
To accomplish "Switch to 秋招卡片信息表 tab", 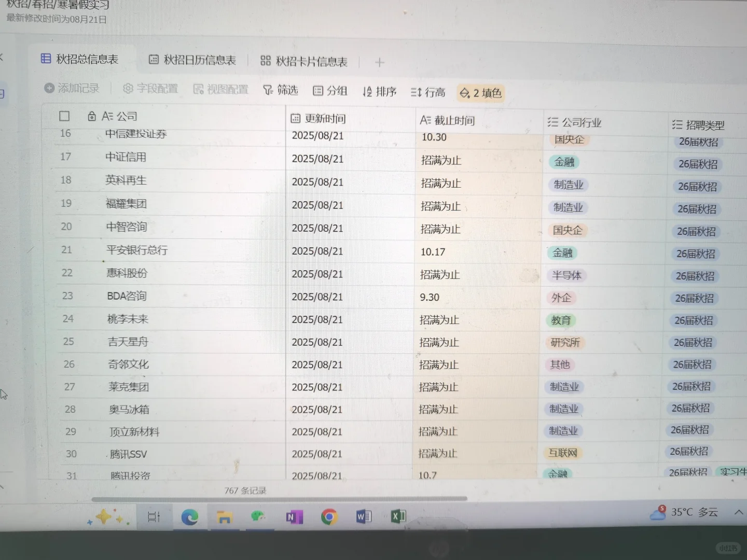I will point(304,61).
